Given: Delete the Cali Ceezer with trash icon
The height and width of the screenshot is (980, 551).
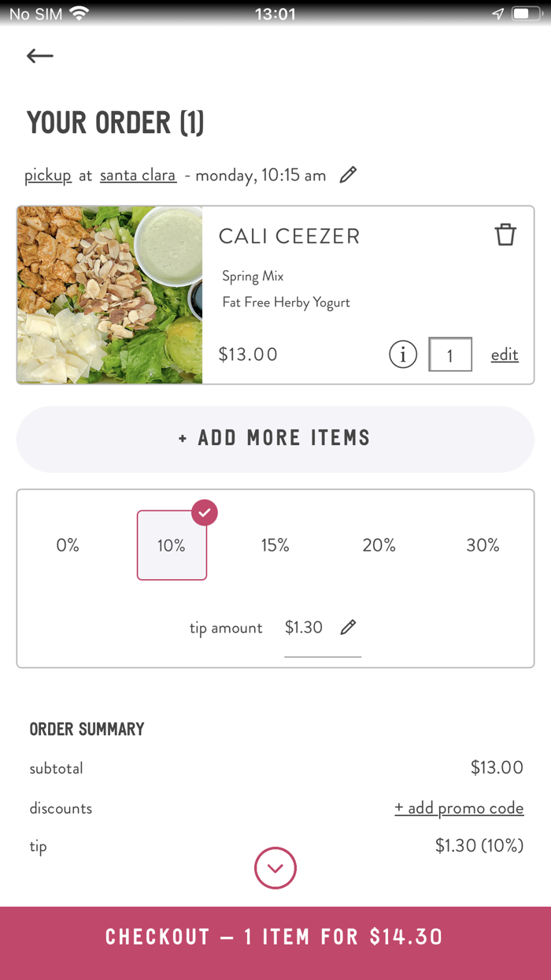Looking at the screenshot, I should click(505, 234).
